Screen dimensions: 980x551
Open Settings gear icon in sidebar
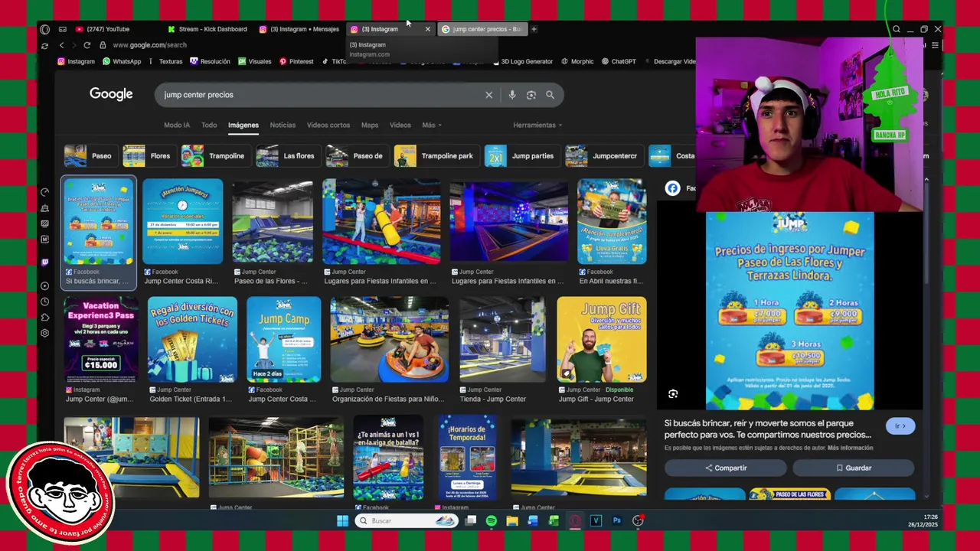click(44, 333)
